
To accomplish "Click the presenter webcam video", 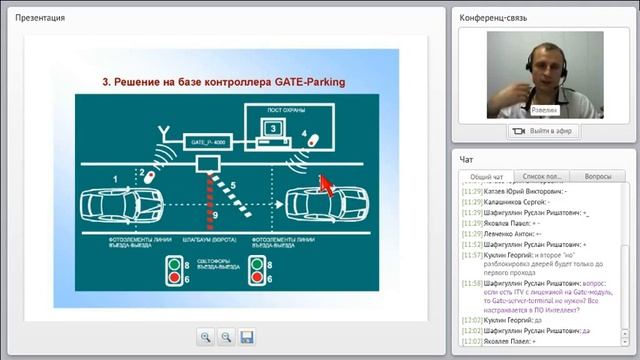I will click(545, 75).
